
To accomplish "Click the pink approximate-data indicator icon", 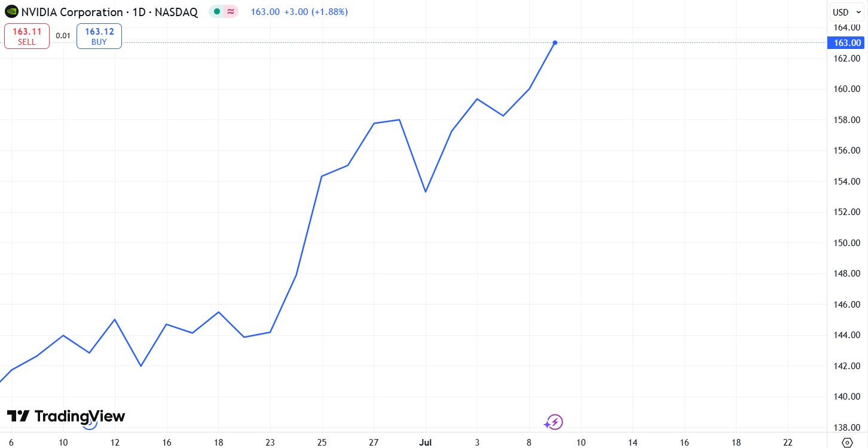I will coord(230,11).
